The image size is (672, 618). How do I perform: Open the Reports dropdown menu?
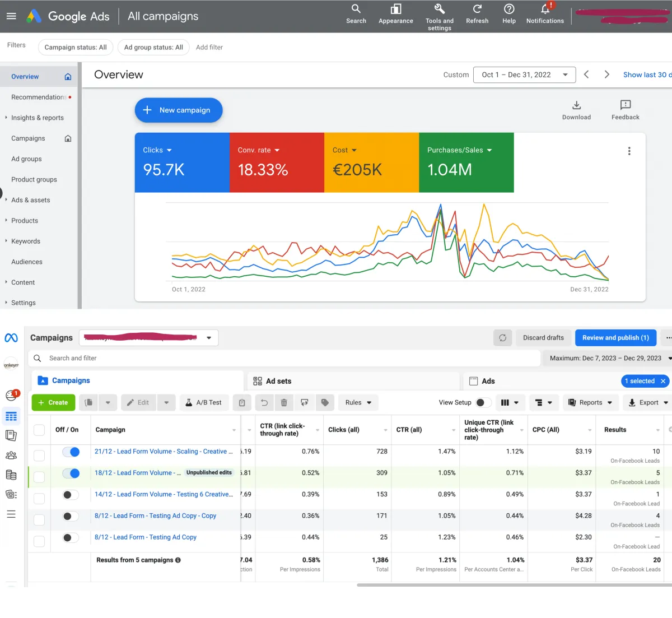590,402
